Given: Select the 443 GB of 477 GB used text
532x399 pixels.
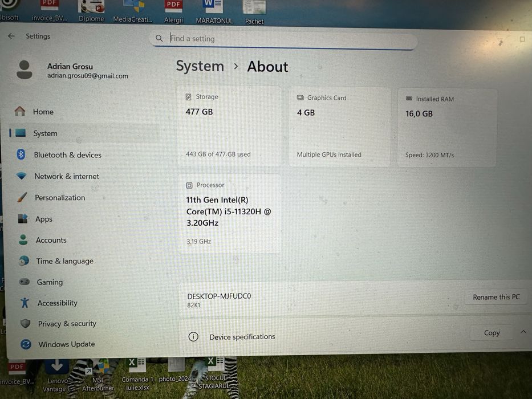Looking at the screenshot, I should click(218, 154).
